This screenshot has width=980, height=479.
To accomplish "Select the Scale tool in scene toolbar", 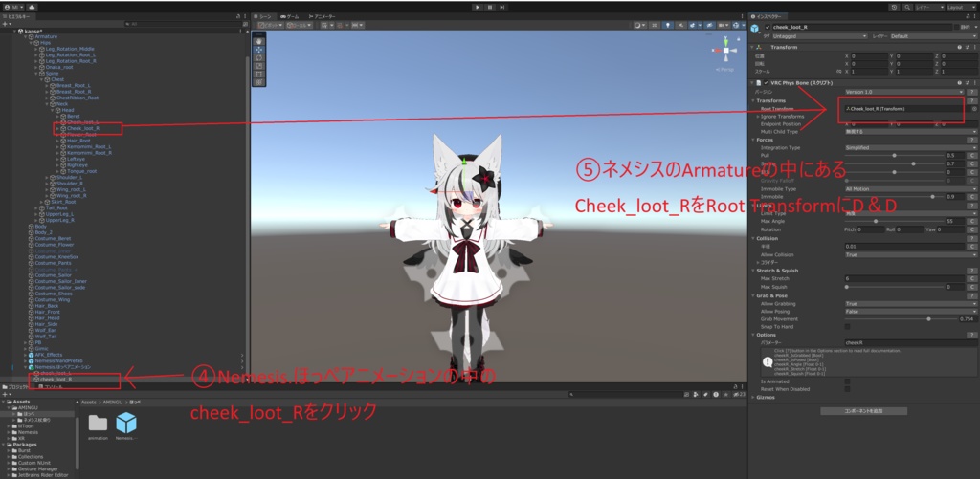I will [259, 66].
